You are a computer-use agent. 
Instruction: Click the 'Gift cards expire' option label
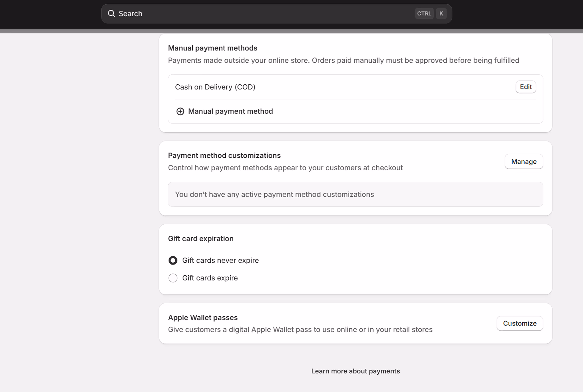(x=210, y=278)
